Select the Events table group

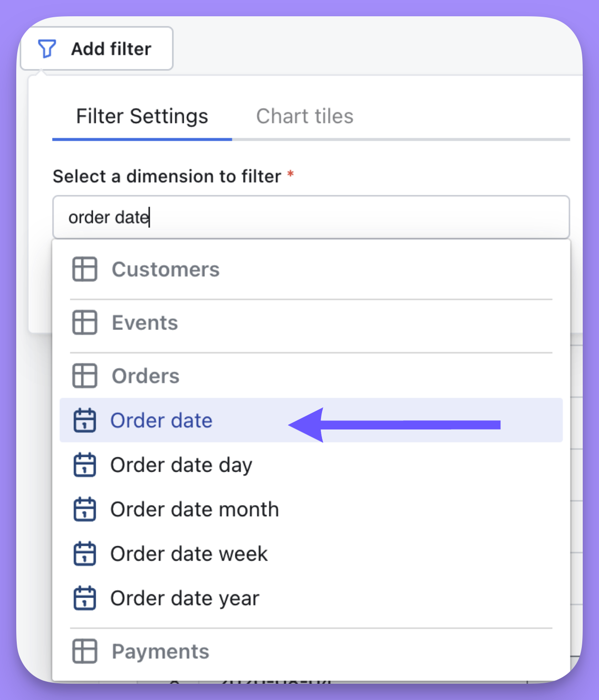coord(311,322)
